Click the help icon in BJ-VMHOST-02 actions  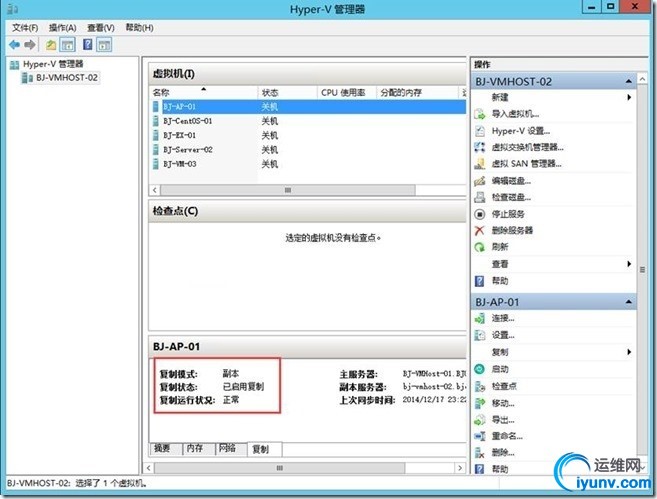(x=480, y=281)
